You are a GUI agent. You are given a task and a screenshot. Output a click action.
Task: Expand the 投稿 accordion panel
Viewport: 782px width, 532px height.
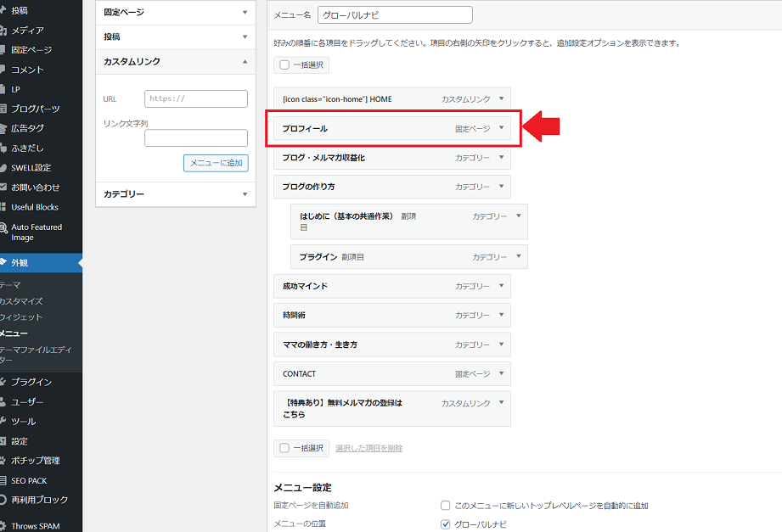[x=176, y=36]
